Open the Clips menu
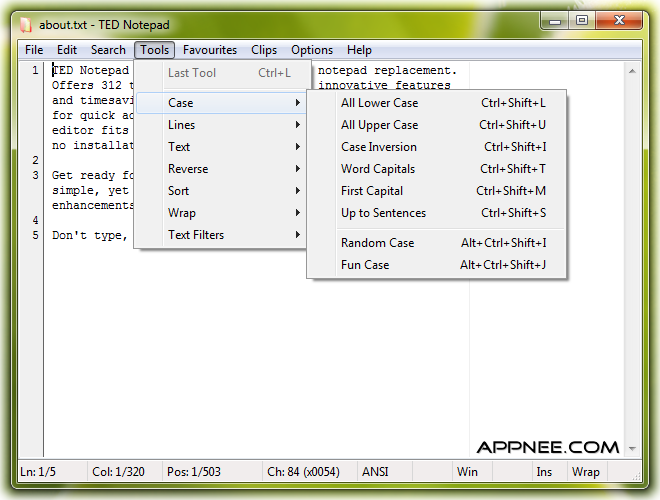Screen dimensions: 660x500 (x=264, y=50)
